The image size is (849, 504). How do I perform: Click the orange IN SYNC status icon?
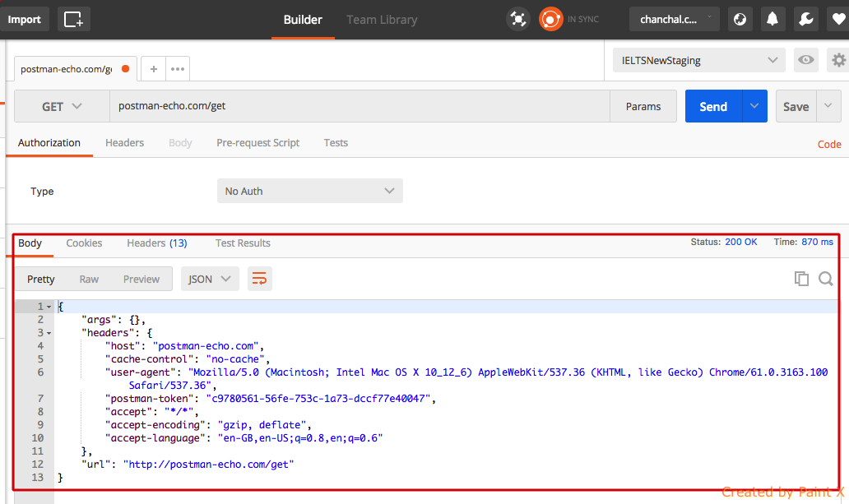[551, 19]
